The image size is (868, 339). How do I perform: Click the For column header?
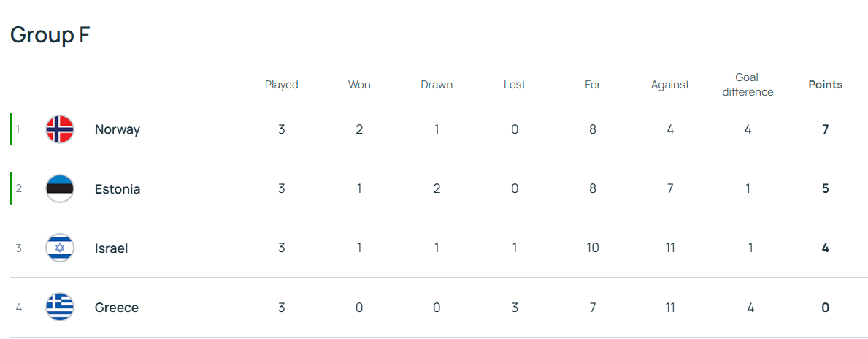[x=593, y=85]
